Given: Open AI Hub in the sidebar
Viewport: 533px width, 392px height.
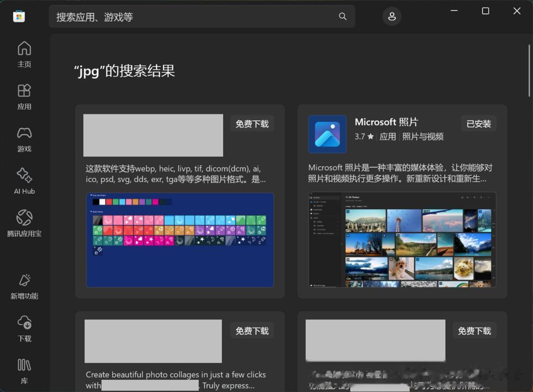Looking at the screenshot, I should coord(24,182).
